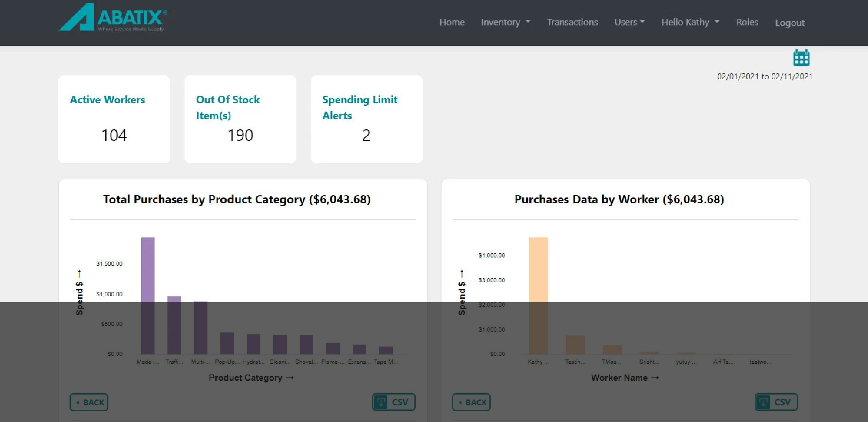The height and width of the screenshot is (422, 868).
Task: Expand the Users dropdown menu
Action: (629, 22)
